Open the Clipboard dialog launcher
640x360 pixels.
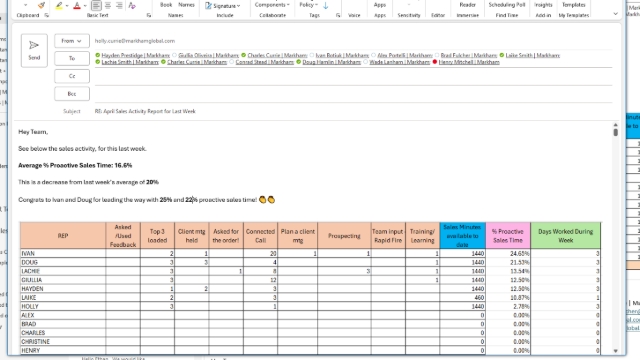coord(47,16)
